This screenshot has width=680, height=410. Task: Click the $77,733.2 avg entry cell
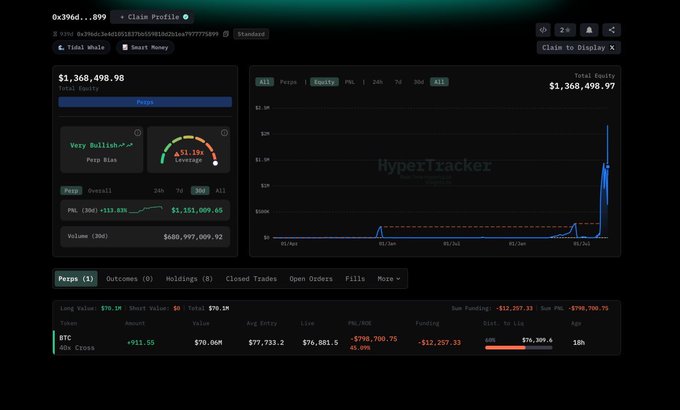pos(266,342)
